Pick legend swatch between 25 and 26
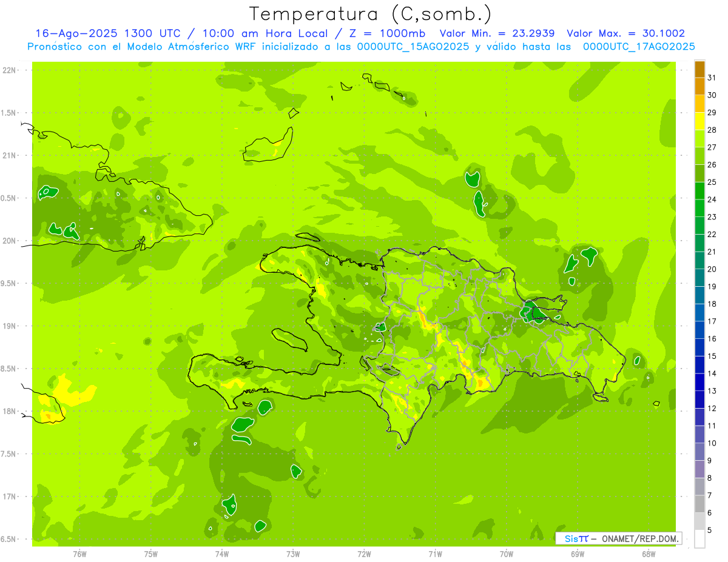 (x=699, y=174)
